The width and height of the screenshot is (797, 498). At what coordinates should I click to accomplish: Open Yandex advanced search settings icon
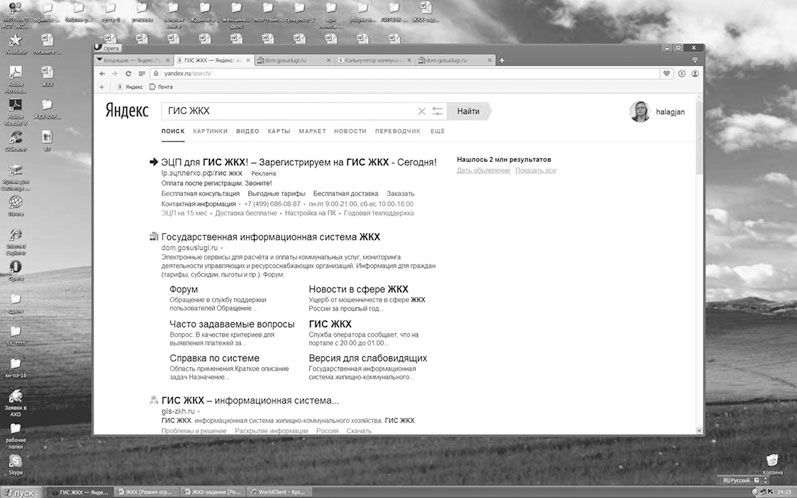coord(438,111)
